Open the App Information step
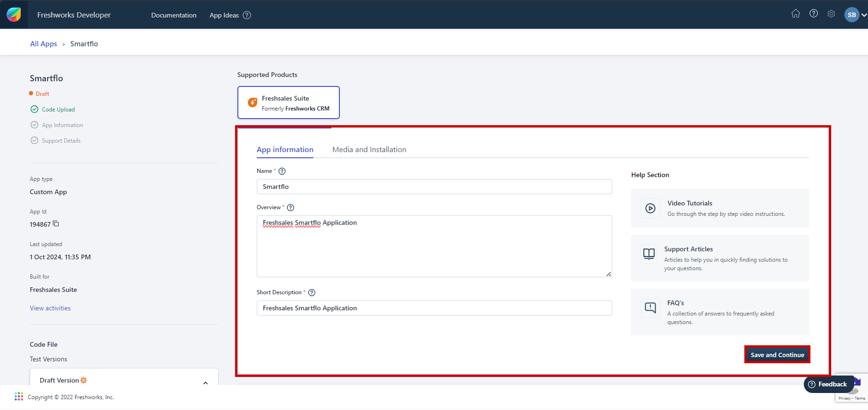 pyautogui.click(x=62, y=125)
